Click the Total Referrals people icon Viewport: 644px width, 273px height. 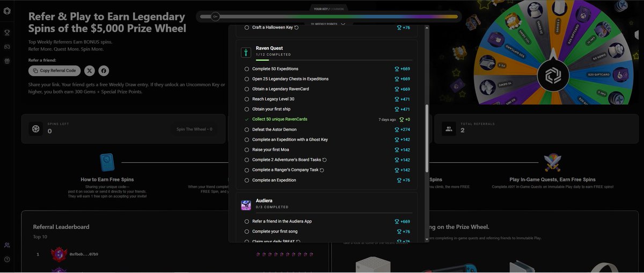pyautogui.click(x=448, y=128)
